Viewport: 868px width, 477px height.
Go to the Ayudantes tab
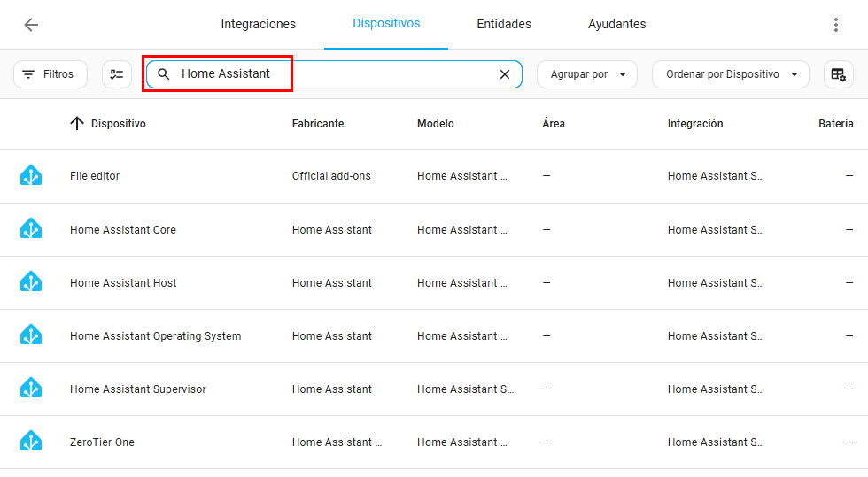[x=616, y=25]
